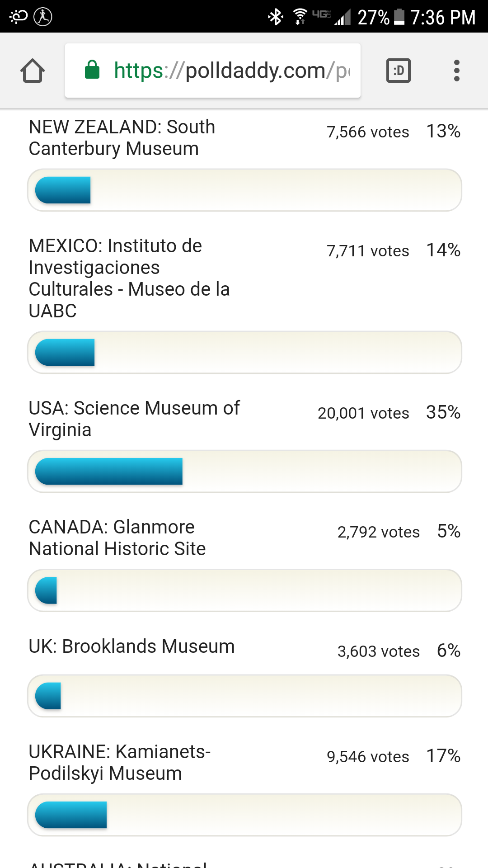The image size is (488, 868).
Task: Click the South Canterbury Museum result bar
Action: 244,190
